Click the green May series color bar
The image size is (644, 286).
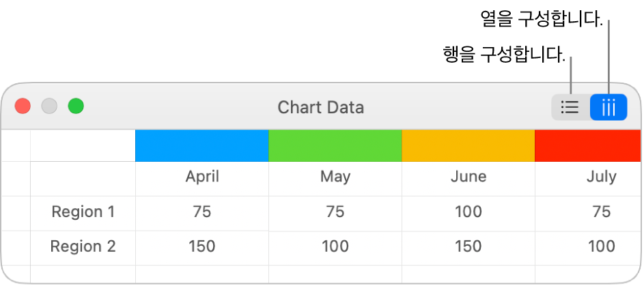pyautogui.click(x=335, y=145)
